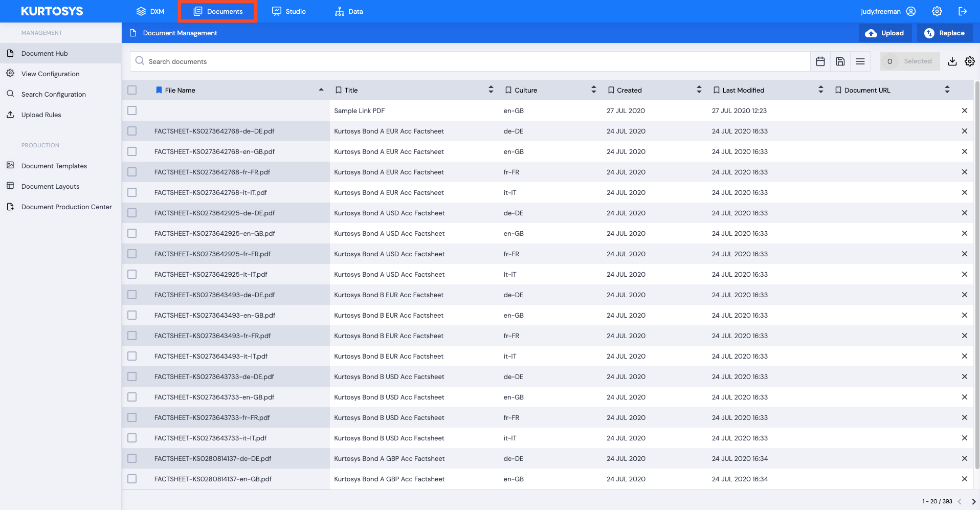The height and width of the screenshot is (510, 980).
Task: Open Upload Rules from the sidebar
Action: [x=41, y=115]
